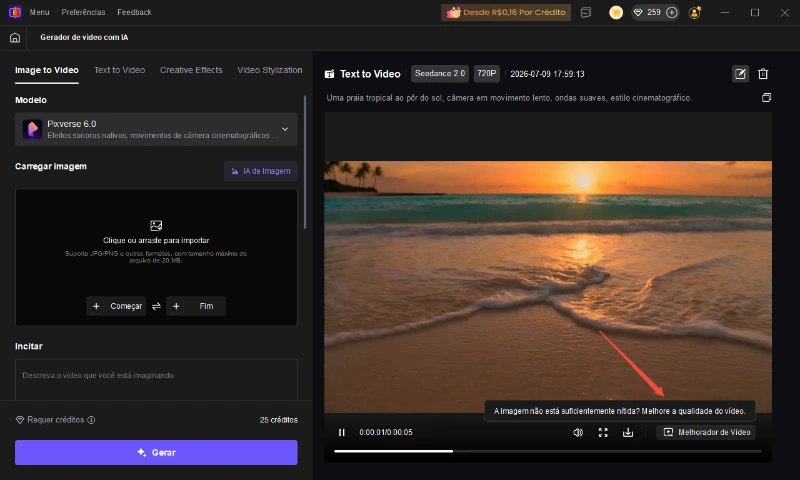Screen dimensions: 800x480
Task: Click the image import icon in upload area
Action: tap(156, 225)
